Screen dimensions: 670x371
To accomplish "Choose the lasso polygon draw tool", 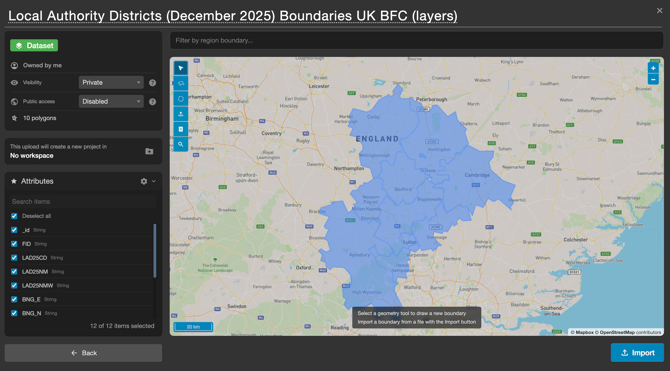I will [181, 83].
